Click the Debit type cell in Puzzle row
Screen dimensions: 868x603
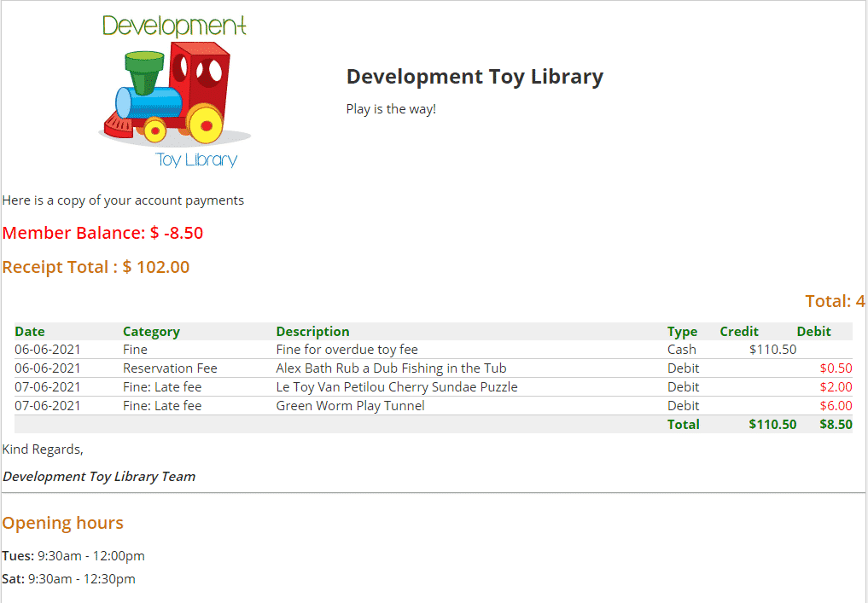[x=683, y=387]
